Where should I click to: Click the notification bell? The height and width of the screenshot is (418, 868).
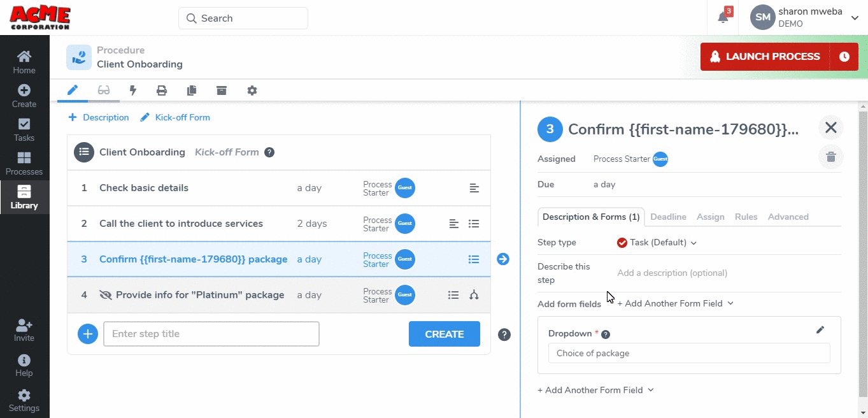pos(723,17)
